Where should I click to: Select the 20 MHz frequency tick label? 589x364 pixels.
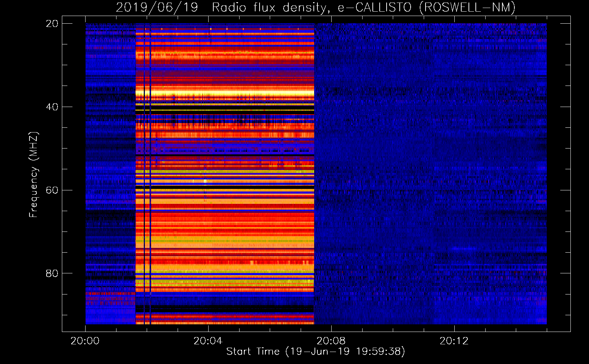pos(52,24)
